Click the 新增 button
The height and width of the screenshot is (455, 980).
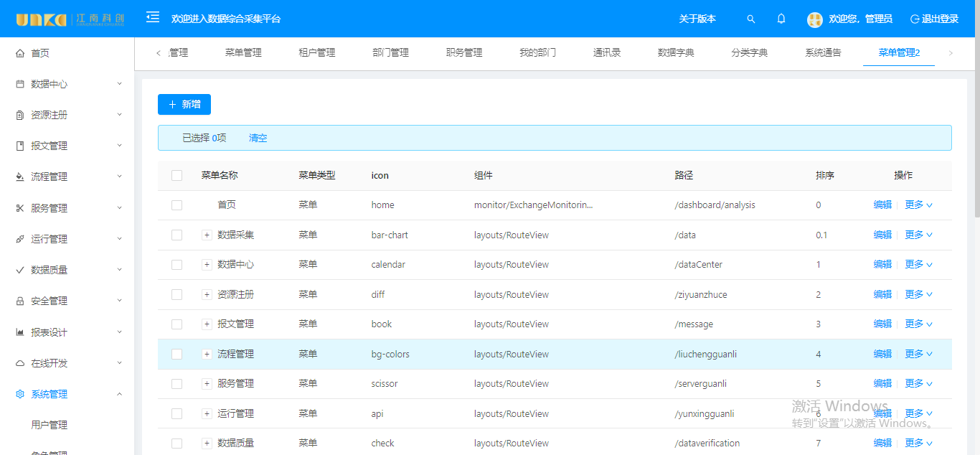tap(184, 105)
